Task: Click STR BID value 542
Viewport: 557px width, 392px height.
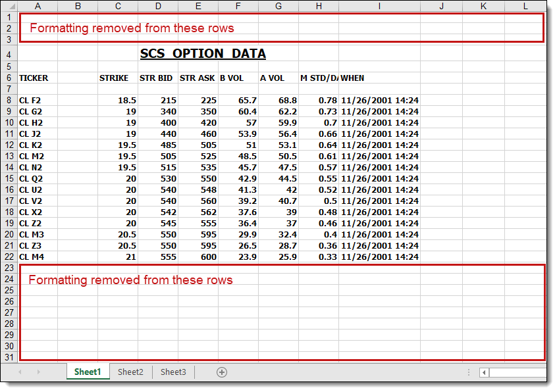Action: click(158, 212)
